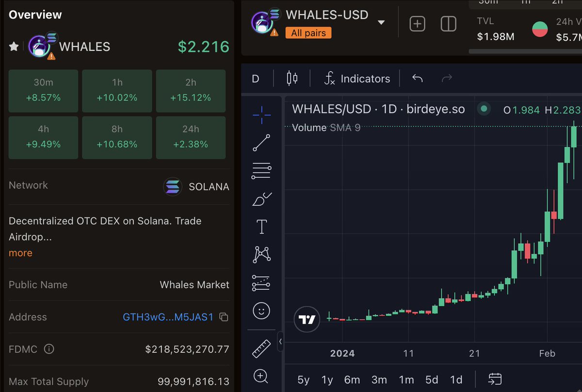Open the patterns drawing tool
The image size is (582, 392).
coord(262,254)
